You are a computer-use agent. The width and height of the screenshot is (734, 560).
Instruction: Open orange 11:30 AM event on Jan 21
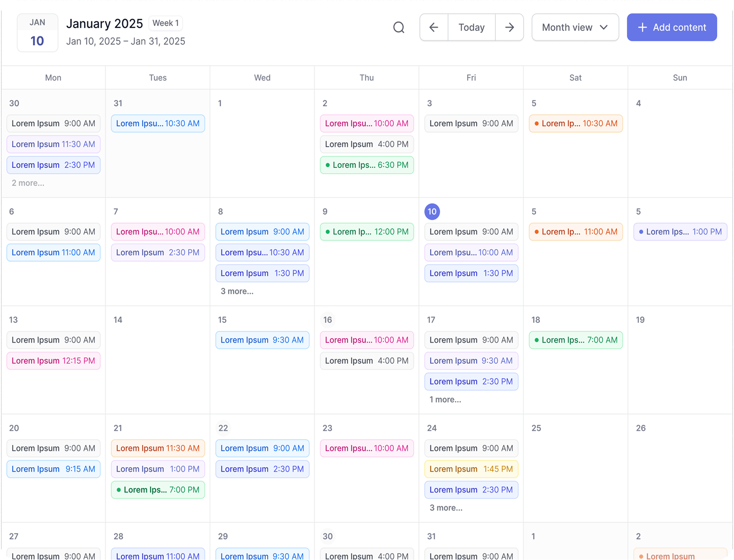point(158,448)
